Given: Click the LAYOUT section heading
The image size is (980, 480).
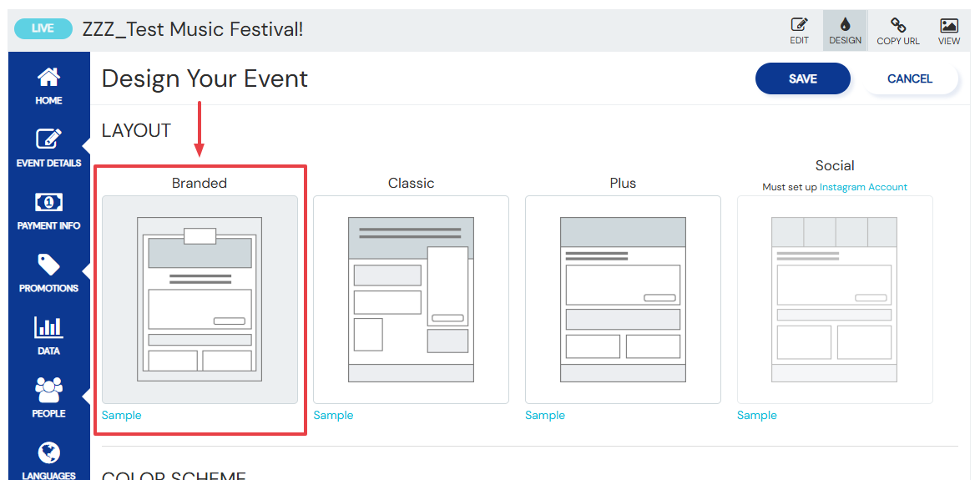Looking at the screenshot, I should 136,130.
